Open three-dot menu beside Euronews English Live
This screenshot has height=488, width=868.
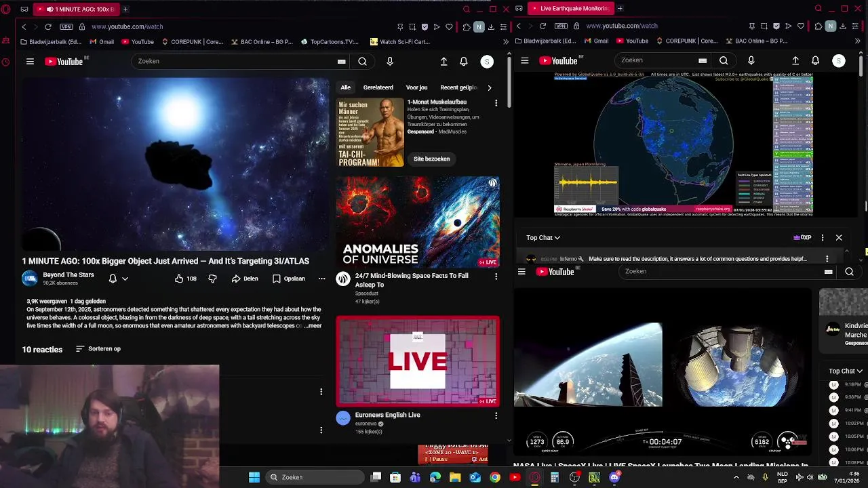tap(496, 415)
